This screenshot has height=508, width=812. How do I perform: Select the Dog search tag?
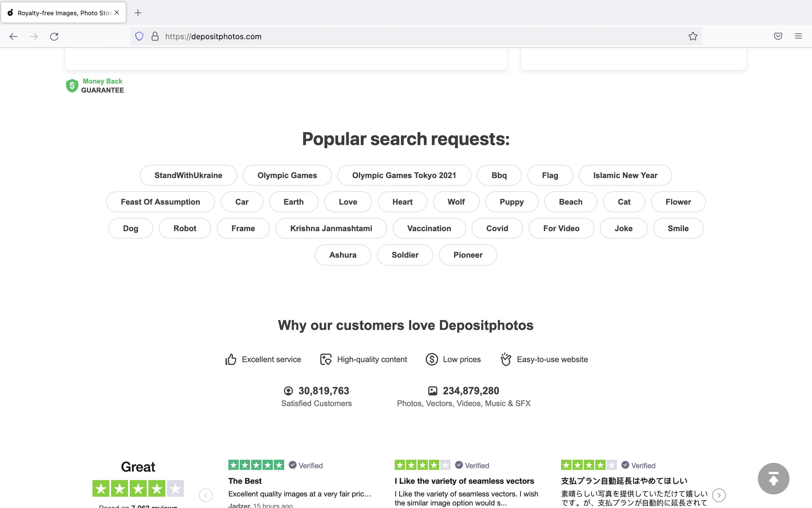coord(131,229)
